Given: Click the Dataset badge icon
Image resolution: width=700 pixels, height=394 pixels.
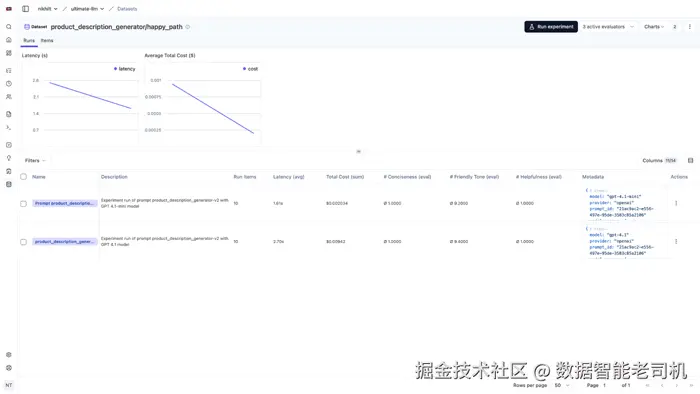Looking at the screenshot, I should point(36,27).
